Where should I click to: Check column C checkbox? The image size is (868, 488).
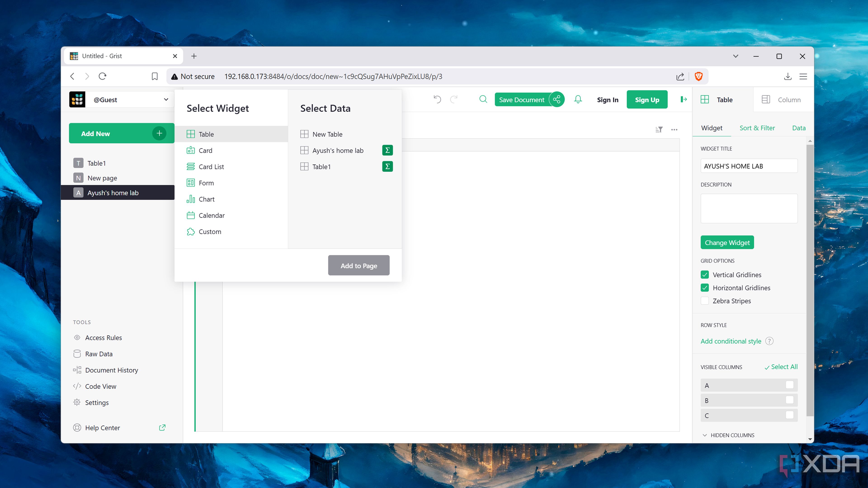coord(790,415)
